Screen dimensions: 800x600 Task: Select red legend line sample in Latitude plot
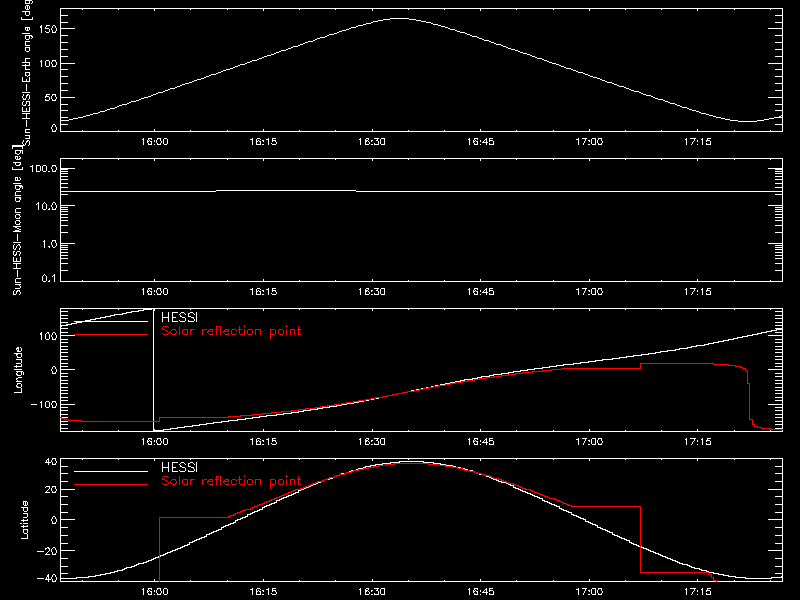coord(111,485)
